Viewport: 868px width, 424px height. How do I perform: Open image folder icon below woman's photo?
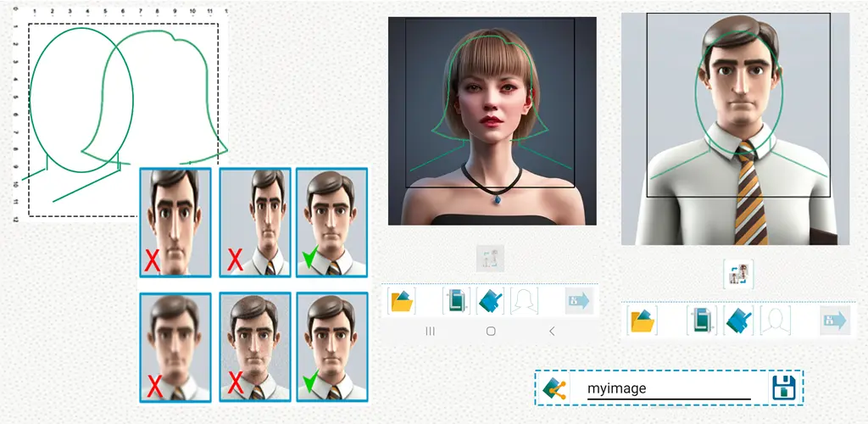402,302
